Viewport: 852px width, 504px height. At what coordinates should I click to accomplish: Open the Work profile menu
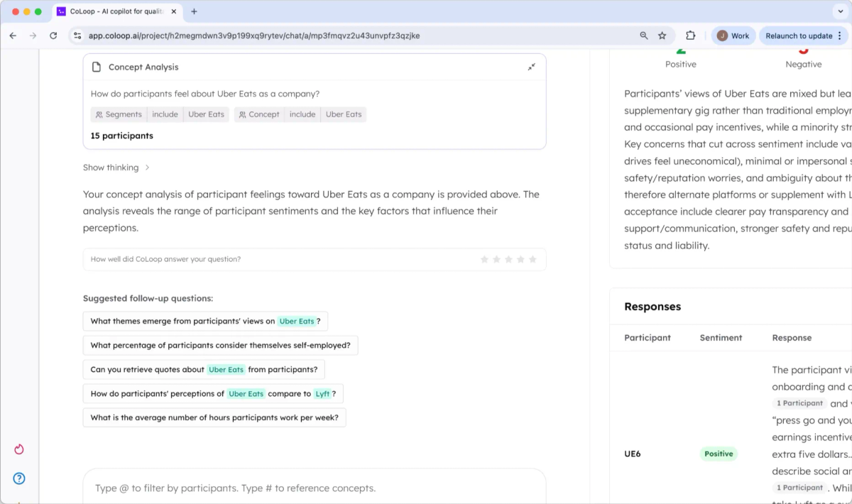[x=733, y=35]
